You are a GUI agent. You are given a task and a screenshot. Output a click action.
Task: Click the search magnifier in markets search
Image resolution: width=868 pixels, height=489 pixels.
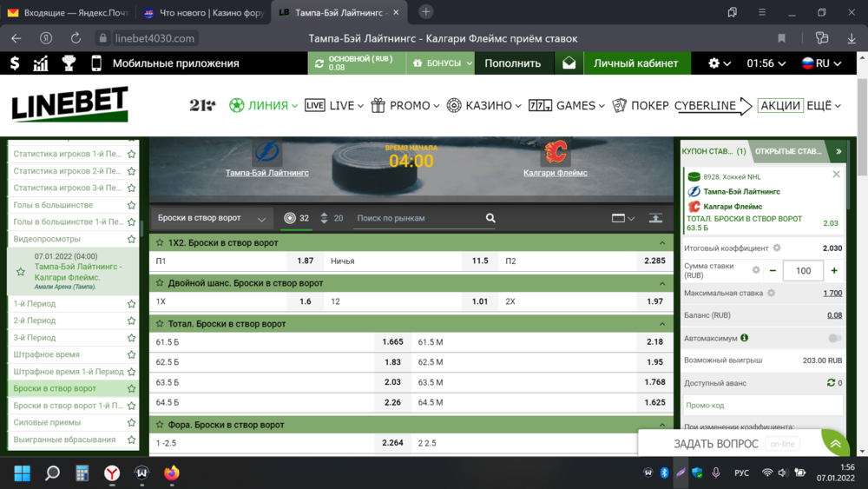pos(490,218)
